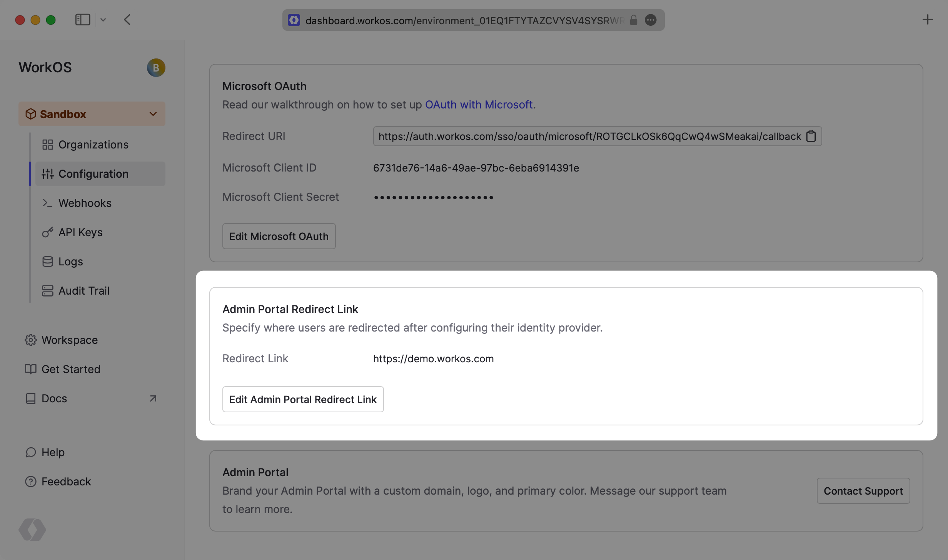Screen dimensions: 948x560
Task: Click the Redirect URI text field
Action: [589, 136]
